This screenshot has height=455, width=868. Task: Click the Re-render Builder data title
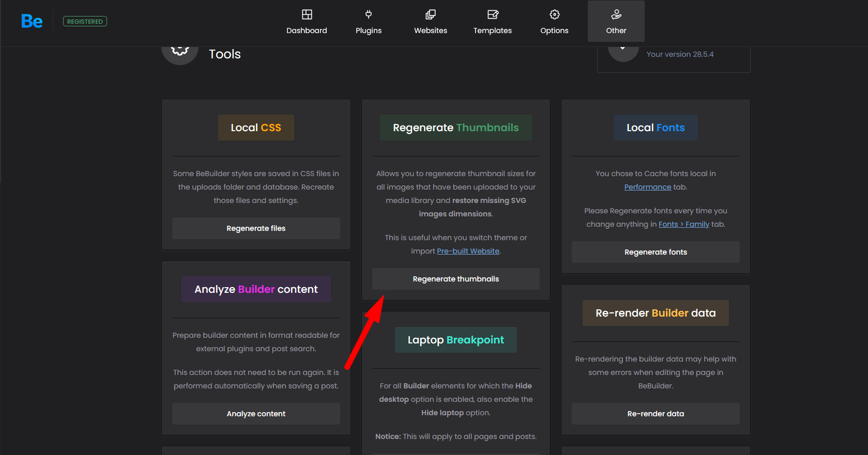pyautogui.click(x=656, y=313)
